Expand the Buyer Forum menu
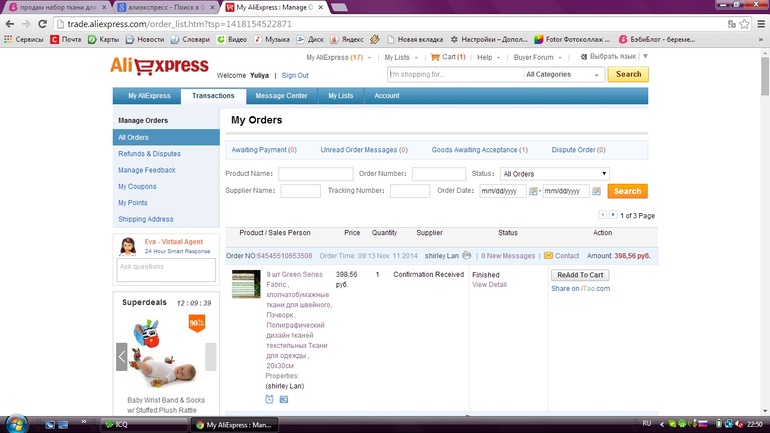The height and width of the screenshot is (433, 770). 536,57
